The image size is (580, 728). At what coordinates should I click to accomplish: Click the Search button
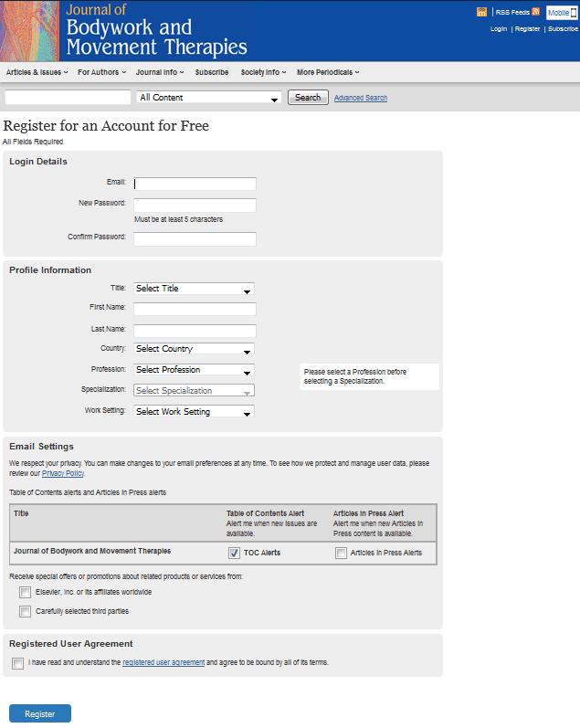click(308, 98)
